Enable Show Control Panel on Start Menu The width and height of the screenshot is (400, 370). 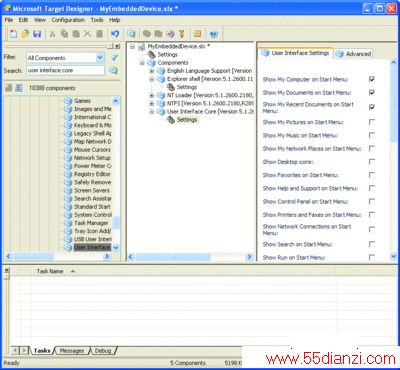[372, 201]
